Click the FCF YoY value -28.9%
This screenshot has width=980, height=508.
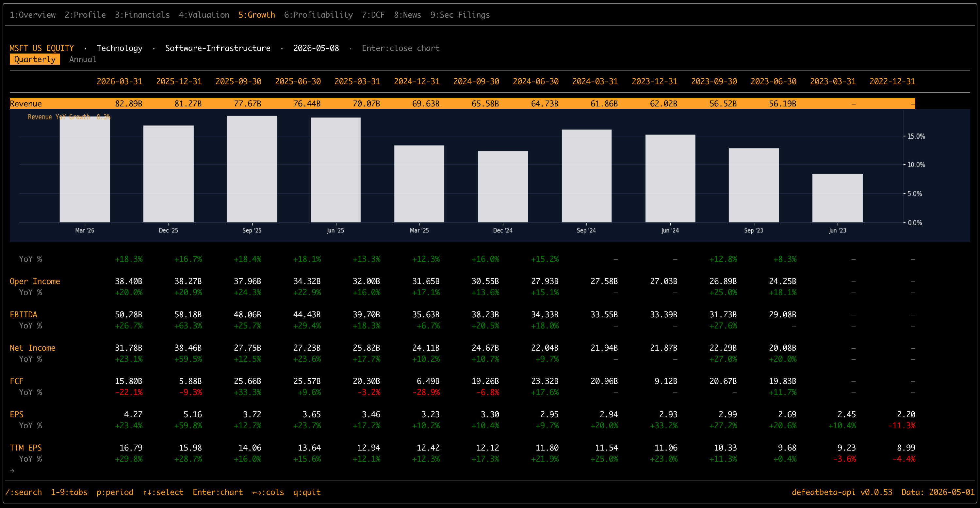click(426, 392)
